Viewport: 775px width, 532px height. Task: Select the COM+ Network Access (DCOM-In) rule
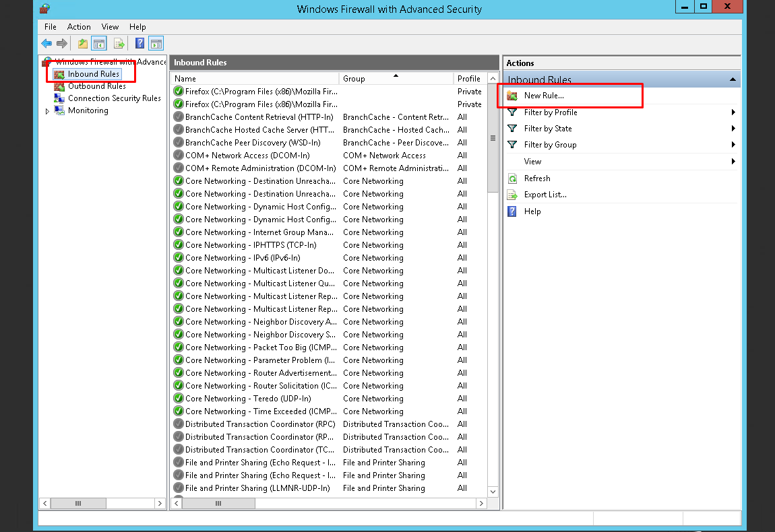pos(247,156)
